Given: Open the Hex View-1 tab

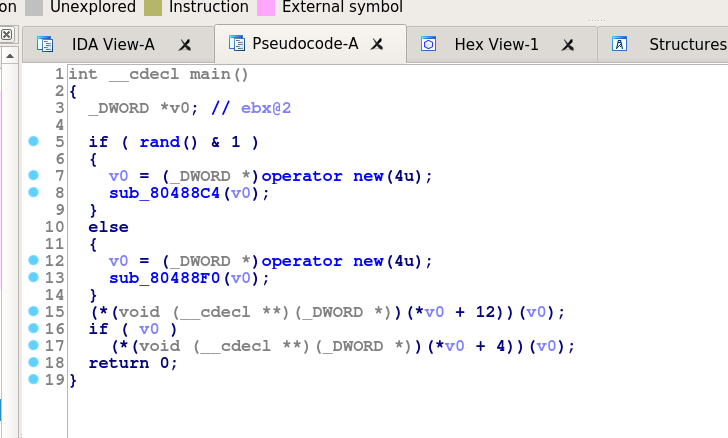Looking at the screenshot, I should 501,45.
